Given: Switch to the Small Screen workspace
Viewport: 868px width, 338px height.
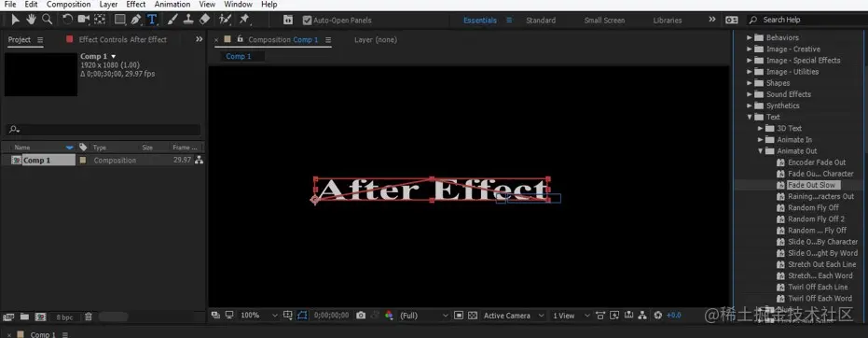Looking at the screenshot, I should (x=604, y=20).
